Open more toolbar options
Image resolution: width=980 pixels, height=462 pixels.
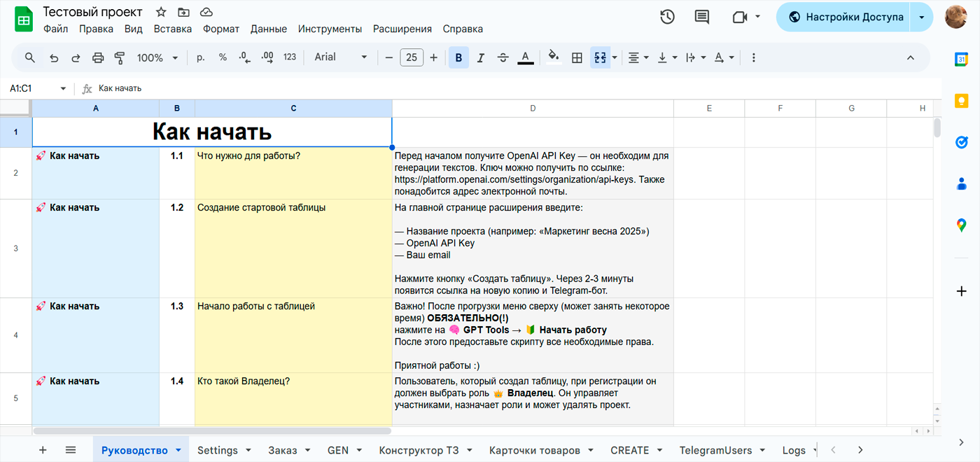[754, 57]
